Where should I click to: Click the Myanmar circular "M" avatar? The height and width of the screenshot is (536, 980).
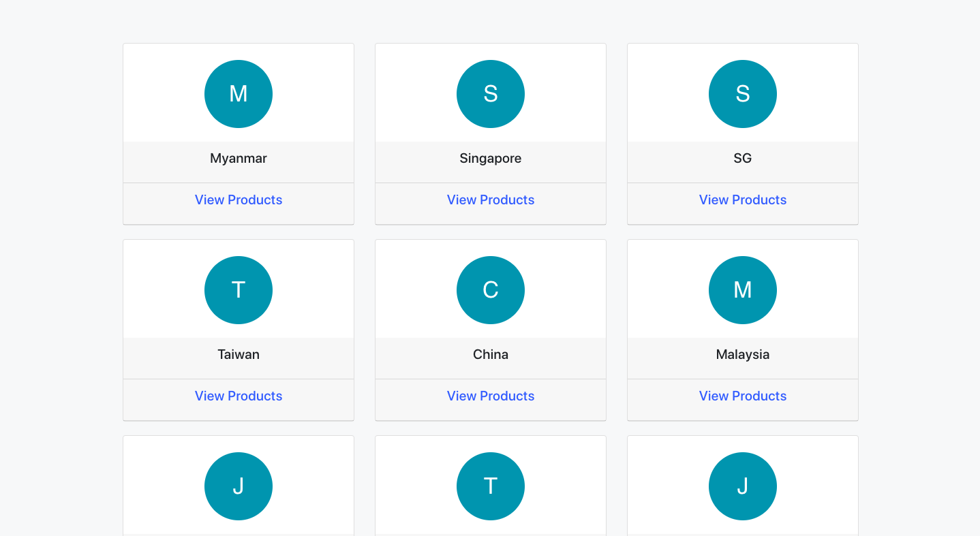click(x=239, y=94)
